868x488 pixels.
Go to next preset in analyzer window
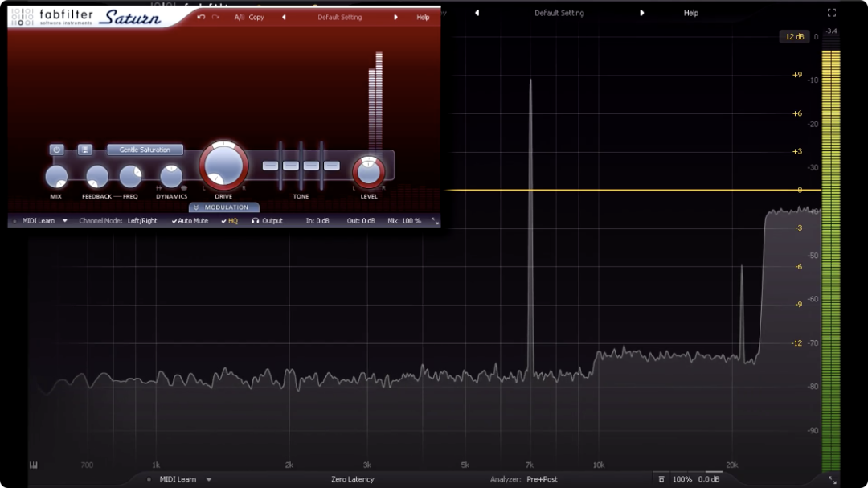642,13
